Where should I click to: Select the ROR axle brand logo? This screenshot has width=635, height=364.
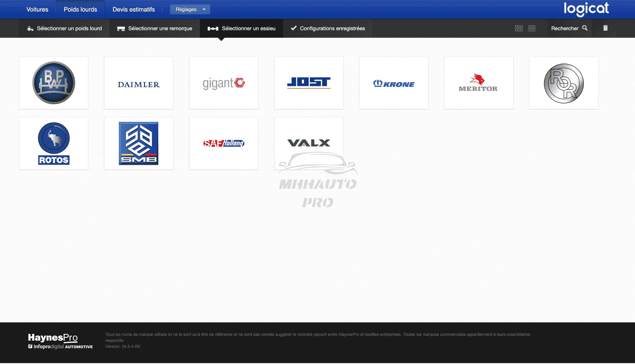pyautogui.click(x=563, y=83)
